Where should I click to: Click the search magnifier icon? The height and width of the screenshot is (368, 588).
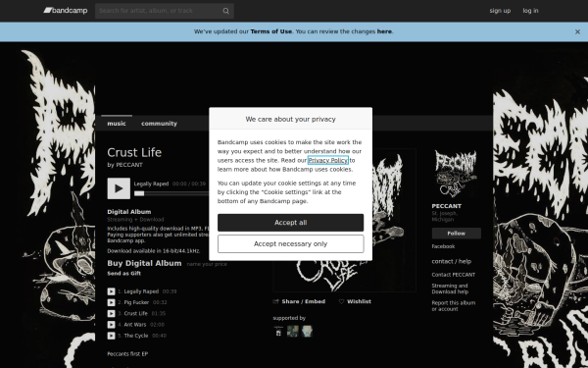(x=225, y=11)
